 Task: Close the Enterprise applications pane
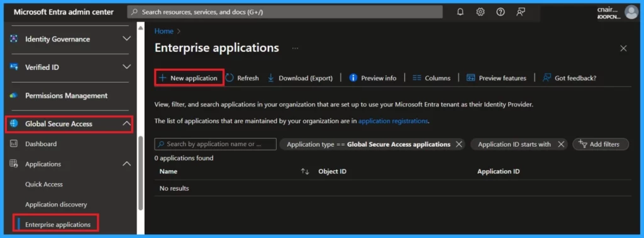(623, 48)
